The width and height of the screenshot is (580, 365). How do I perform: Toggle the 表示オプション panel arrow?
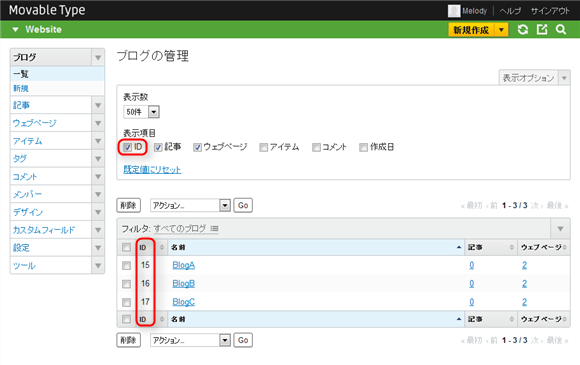pos(564,78)
